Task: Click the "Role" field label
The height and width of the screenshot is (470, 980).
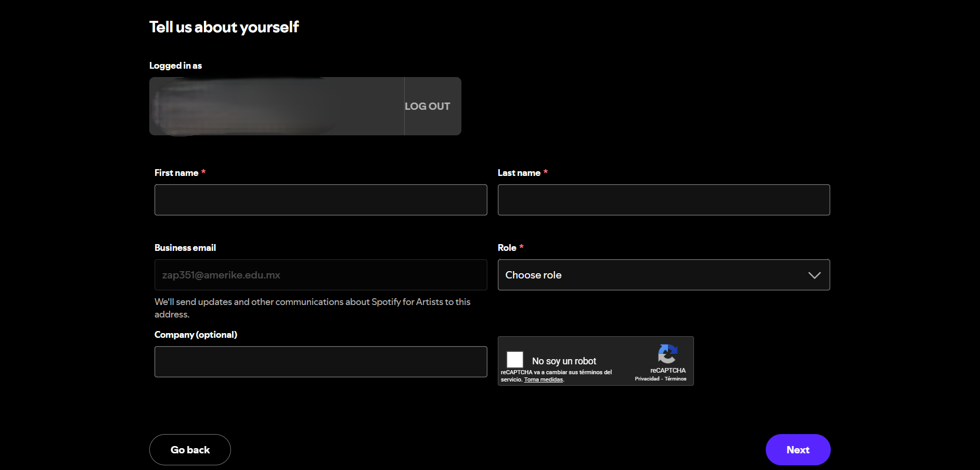Action: [507, 248]
